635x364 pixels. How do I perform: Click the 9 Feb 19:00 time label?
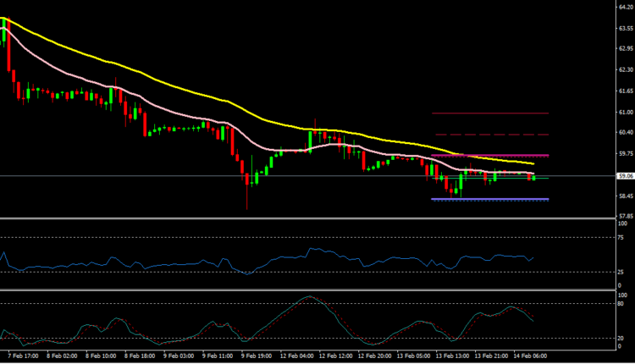pyautogui.click(x=255, y=356)
